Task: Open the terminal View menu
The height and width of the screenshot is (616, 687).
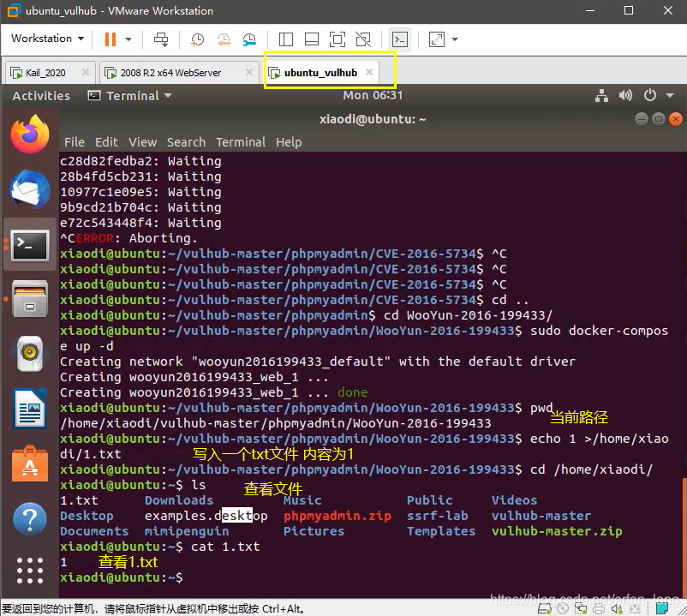Action: point(142,142)
